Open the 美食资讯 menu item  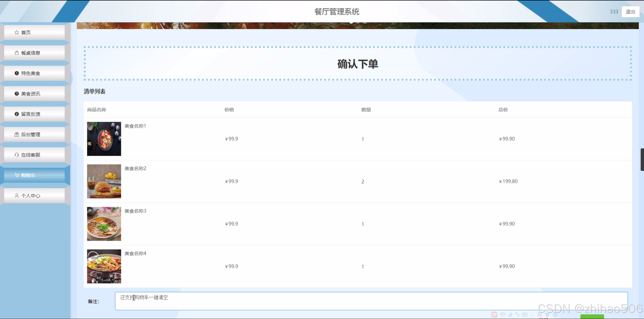(x=34, y=94)
